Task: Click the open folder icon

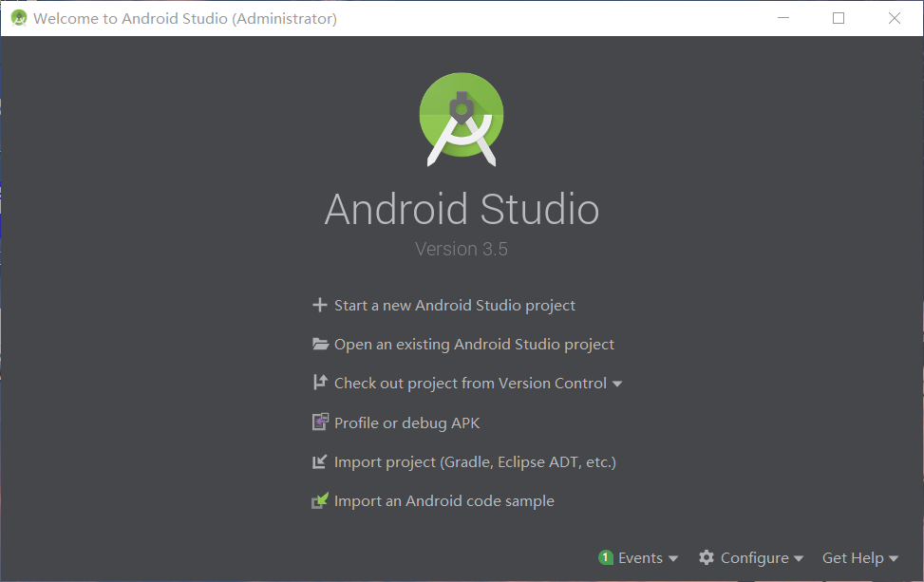Action: point(320,344)
